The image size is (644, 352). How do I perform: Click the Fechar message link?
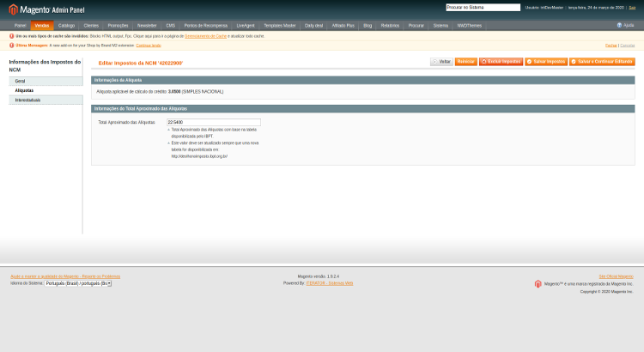point(611,46)
